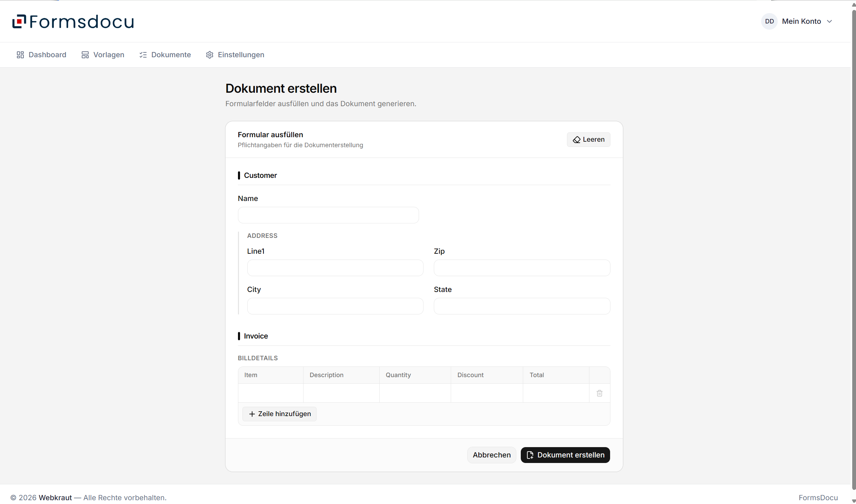This screenshot has width=856, height=504.
Task: Click into the Zip input field
Action: point(522,268)
